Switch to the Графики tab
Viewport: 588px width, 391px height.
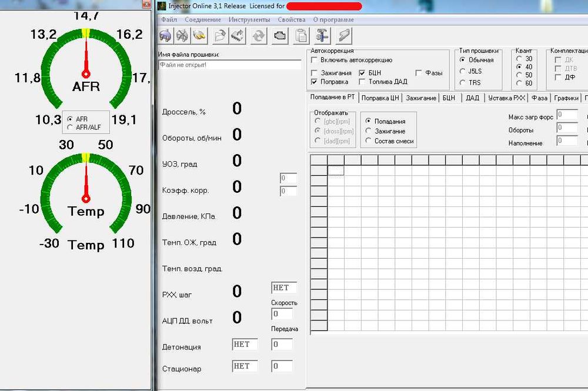coord(566,98)
